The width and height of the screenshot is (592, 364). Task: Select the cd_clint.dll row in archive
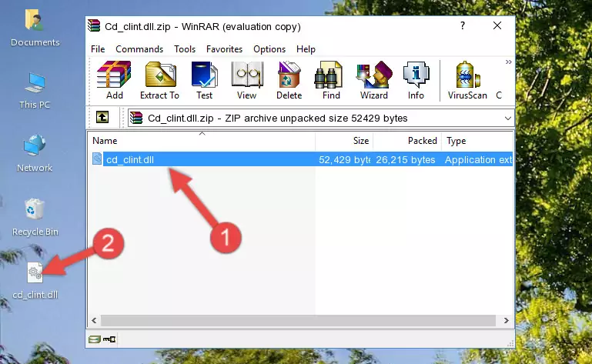point(301,159)
